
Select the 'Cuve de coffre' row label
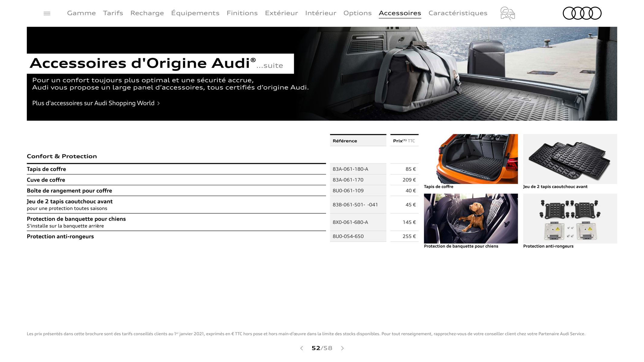[46, 180]
